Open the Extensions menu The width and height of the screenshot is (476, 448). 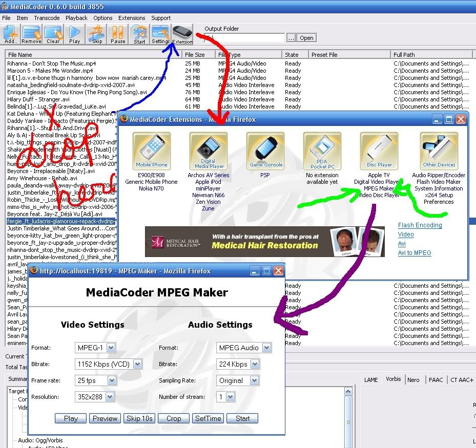pos(132,18)
